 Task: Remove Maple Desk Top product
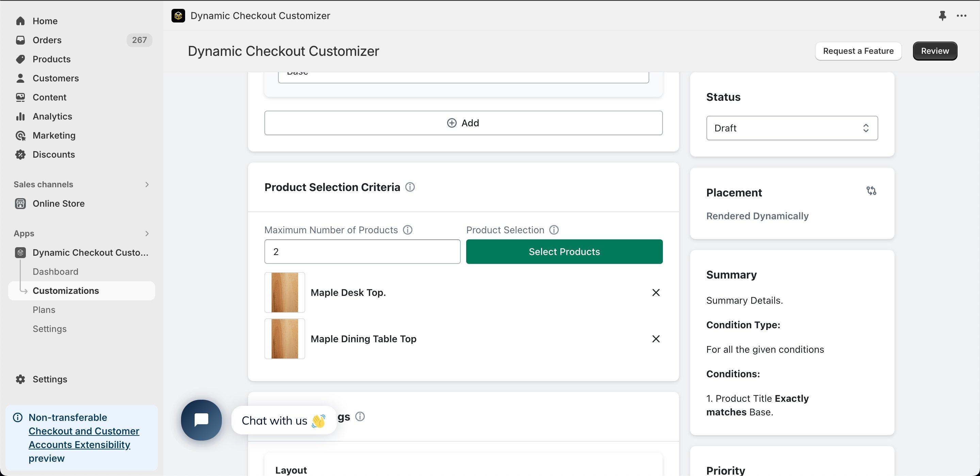coord(656,292)
